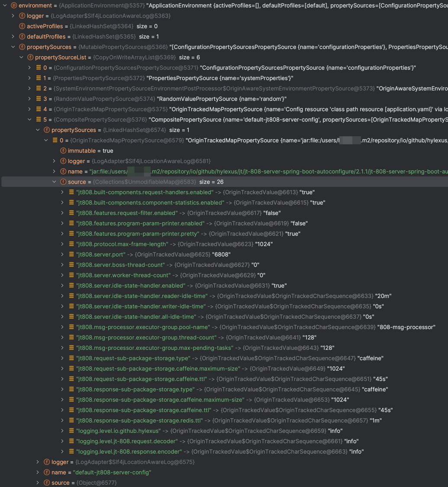
Task: Expand the defaultProfiles node
Action: (13, 36)
